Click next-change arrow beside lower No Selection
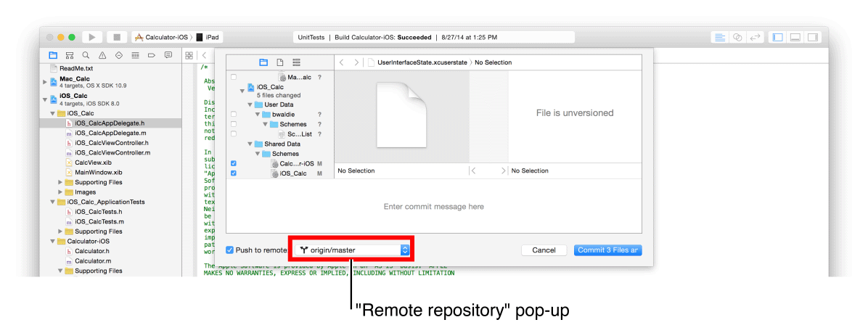Image resolution: width=868 pixels, height=333 pixels. pyautogui.click(x=503, y=170)
